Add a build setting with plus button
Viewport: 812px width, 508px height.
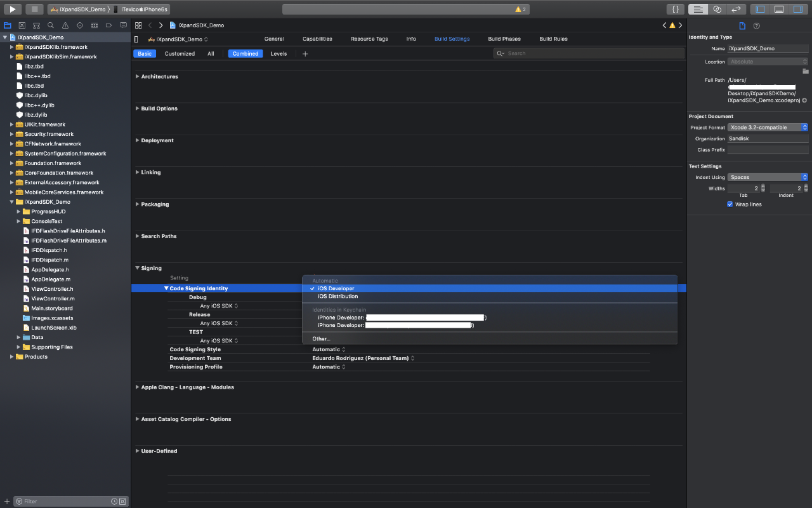[x=305, y=54]
